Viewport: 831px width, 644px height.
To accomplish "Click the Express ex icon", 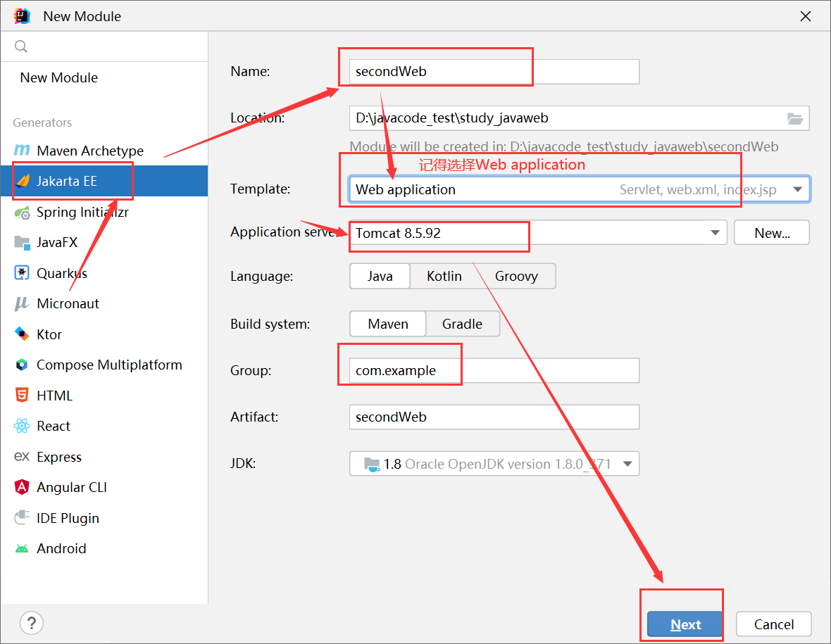I will [22, 457].
